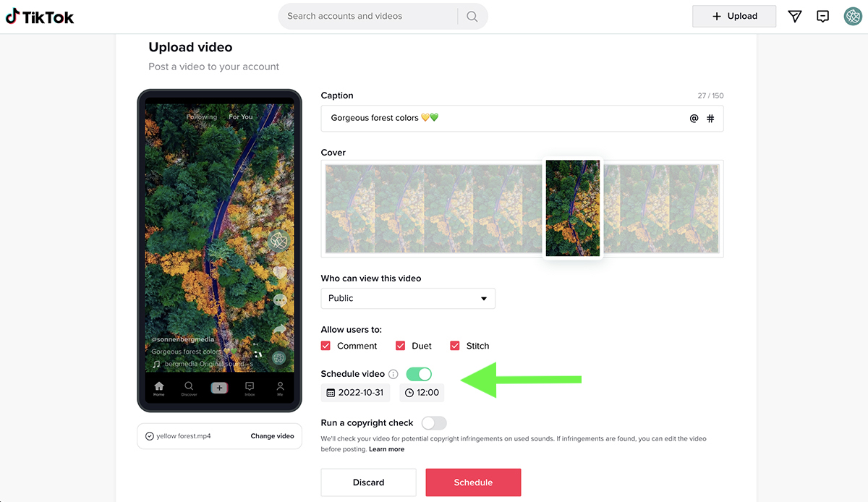Open the profile avatar menu
The height and width of the screenshot is (502, 868).
(x=852, y=16)
